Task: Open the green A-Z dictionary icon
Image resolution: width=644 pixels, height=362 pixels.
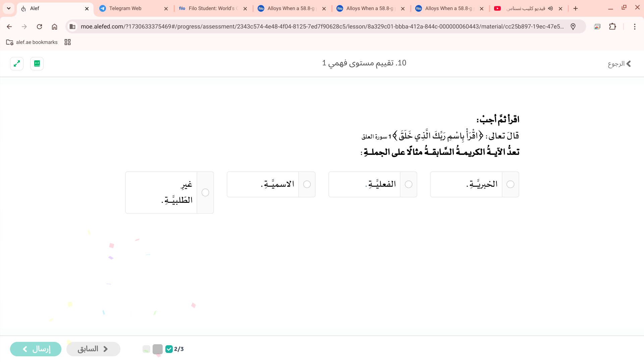Action: coord(37,64)
